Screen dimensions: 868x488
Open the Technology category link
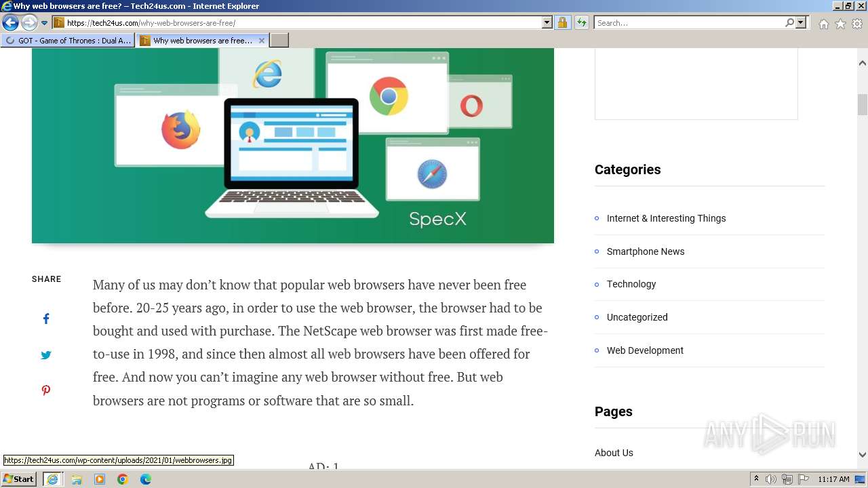[x=631, y=284]
